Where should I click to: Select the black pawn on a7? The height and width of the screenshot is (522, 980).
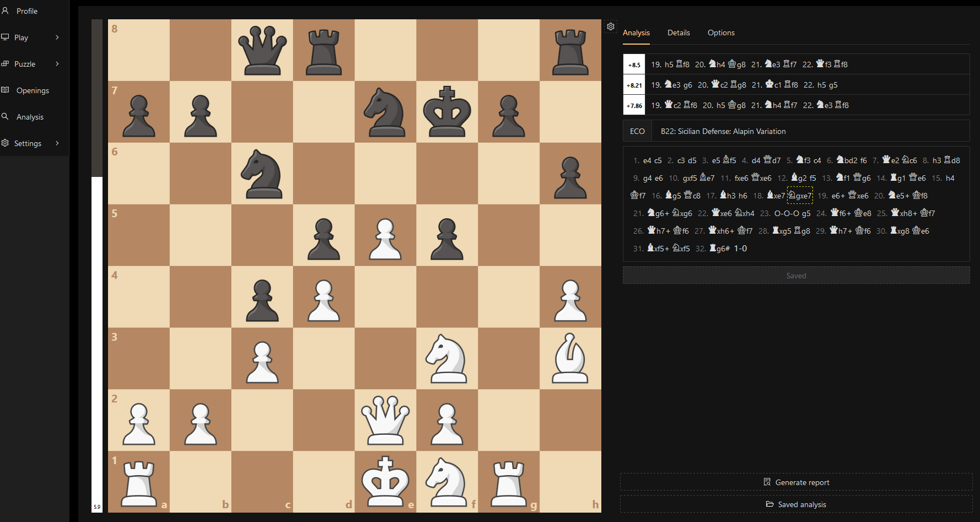tap(139, 115)
